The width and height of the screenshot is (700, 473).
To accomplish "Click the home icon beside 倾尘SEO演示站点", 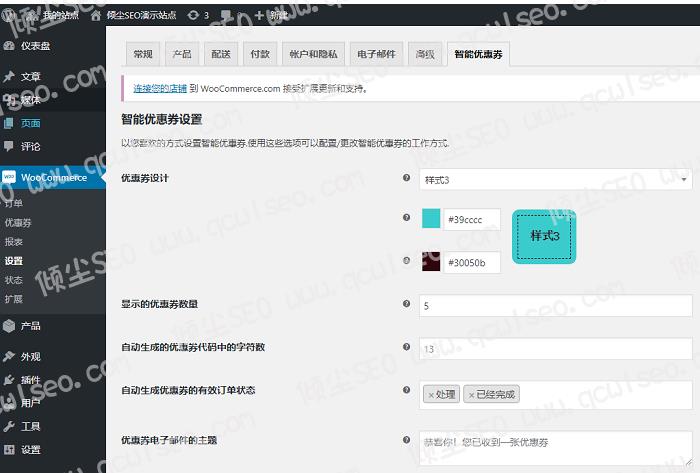I will pos(96,16).
